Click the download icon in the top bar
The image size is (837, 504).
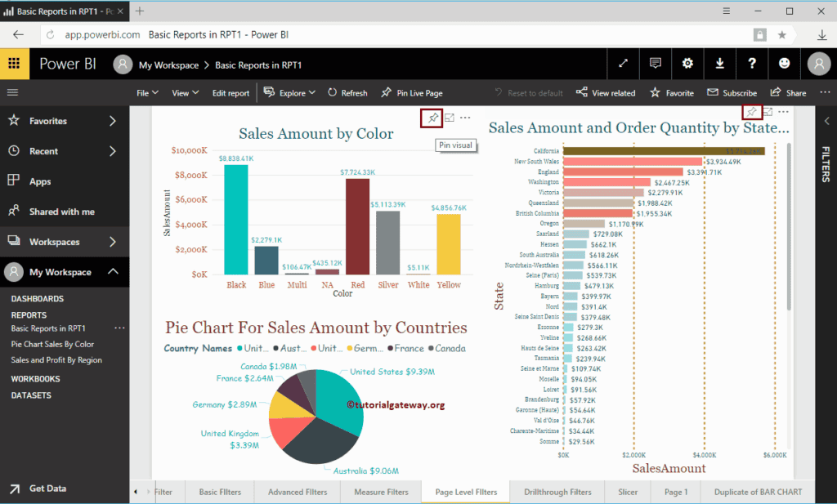[x=720, y=63]
